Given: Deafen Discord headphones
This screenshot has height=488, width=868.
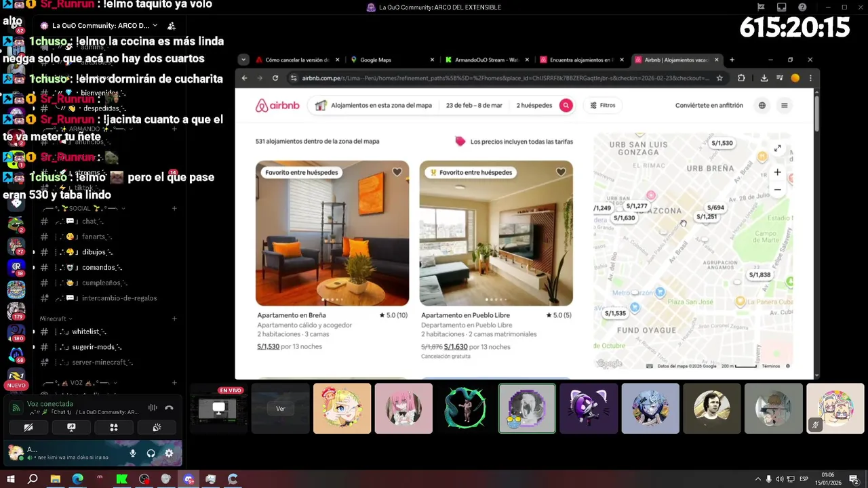Looking at the screenshot, I should tap(151, 453).
